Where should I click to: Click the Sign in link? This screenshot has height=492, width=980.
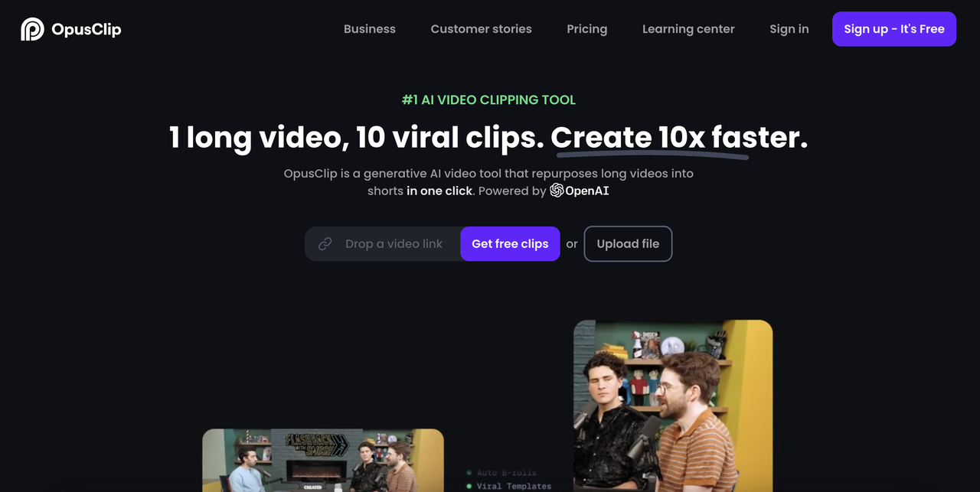pos(789,29)
